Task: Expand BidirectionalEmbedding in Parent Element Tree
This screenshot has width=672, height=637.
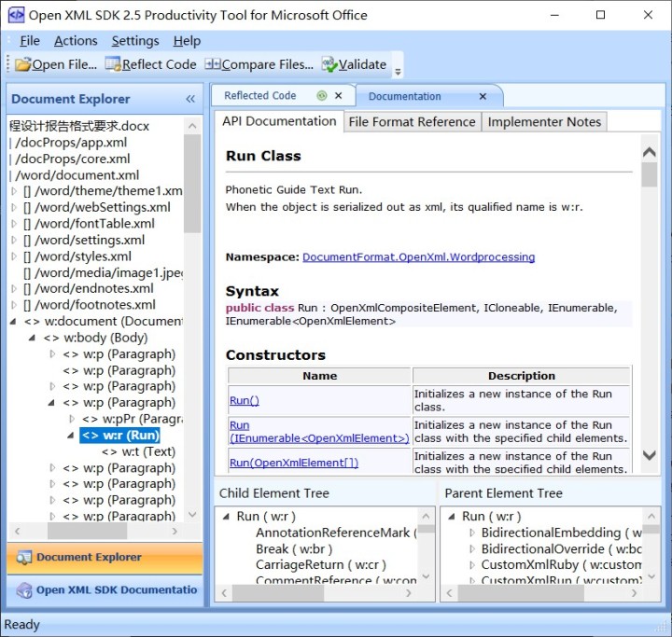Action: click(472, 533)
